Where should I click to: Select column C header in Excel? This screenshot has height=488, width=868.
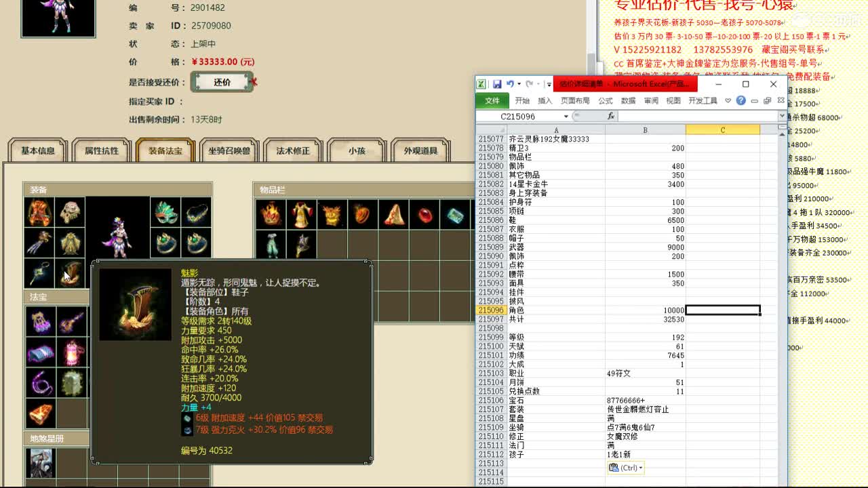[x=723, y=130]
